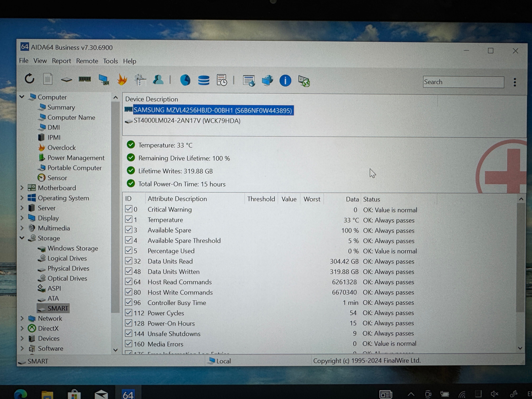Toggle the Power Cycles checkbox
The image size is (532, 399).
[x=129, y=312]
